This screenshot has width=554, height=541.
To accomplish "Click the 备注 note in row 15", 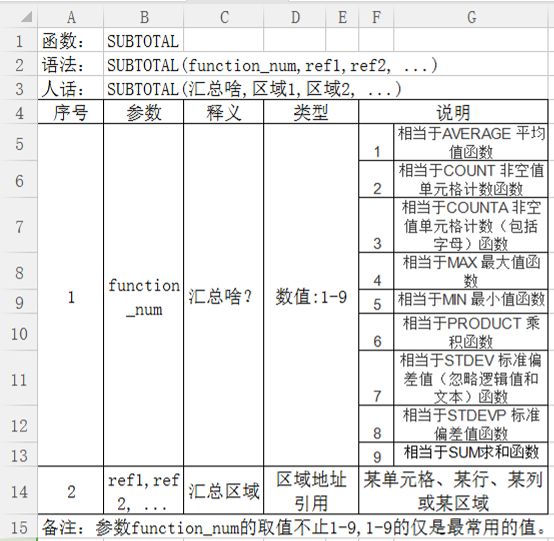I will (294, 528).
